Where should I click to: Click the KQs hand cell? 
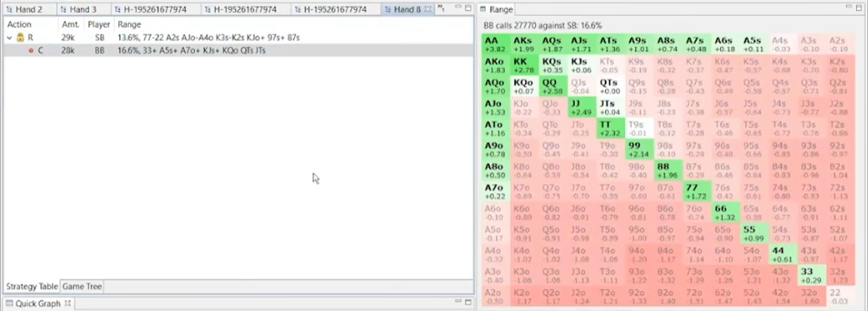(x=553, y=66)
